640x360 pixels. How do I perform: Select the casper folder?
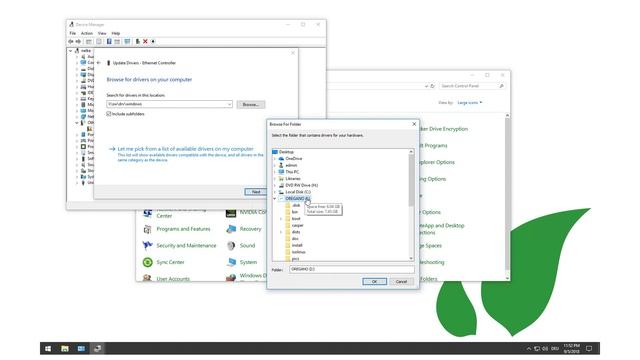(298, 225)
